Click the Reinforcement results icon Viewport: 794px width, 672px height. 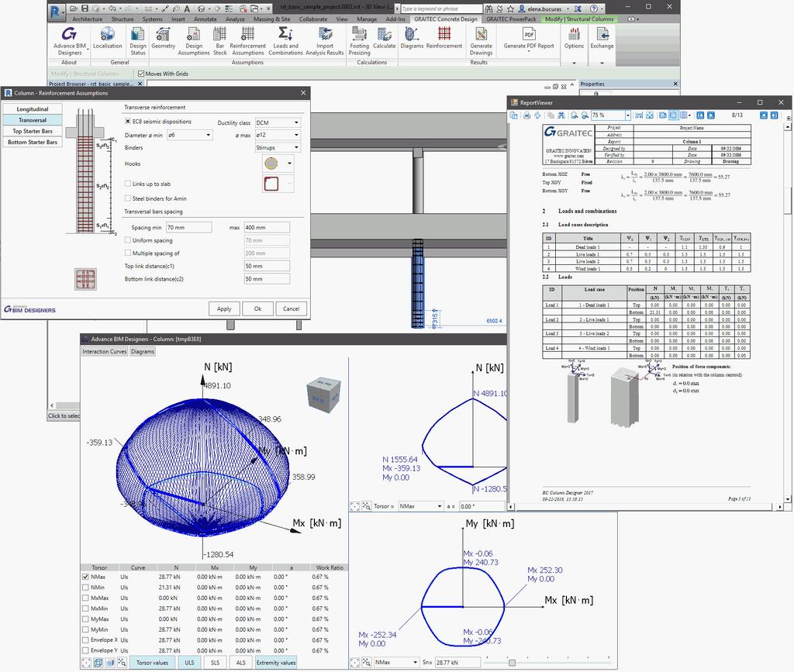(444, 34)
